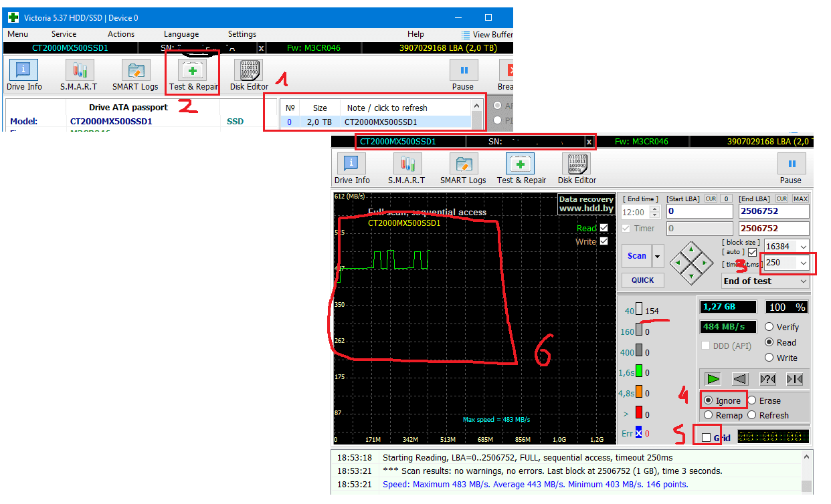This screenshot has width=831, height=504.
Task: Toggle the Read graph checkbox
Action: (604, 228)
